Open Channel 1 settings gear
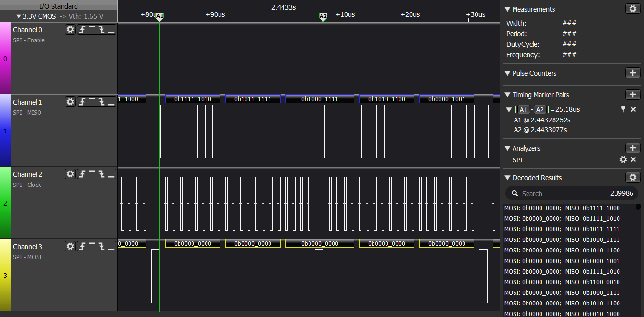Screen dimensions: 644x317 (x=70, y=102)
